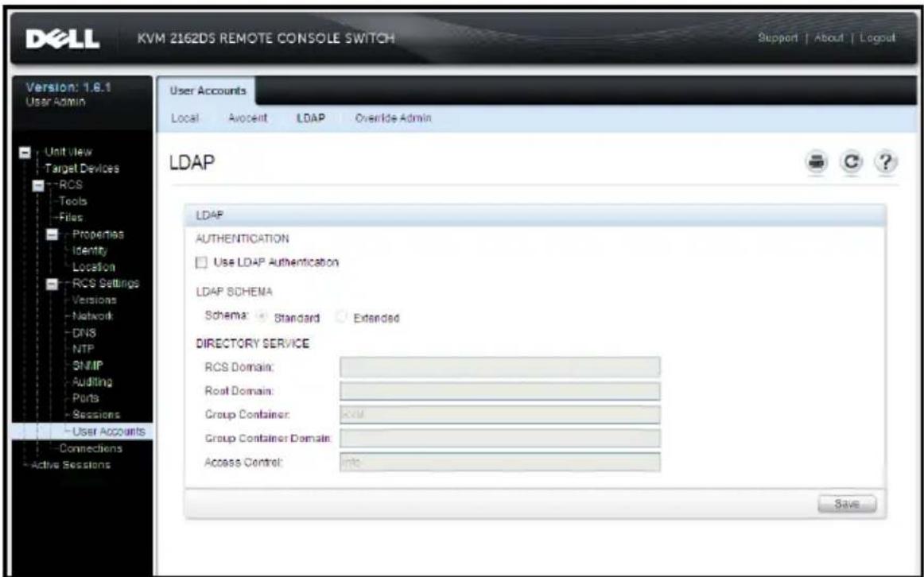Open the LDAP sub-tab

point(311,118)
